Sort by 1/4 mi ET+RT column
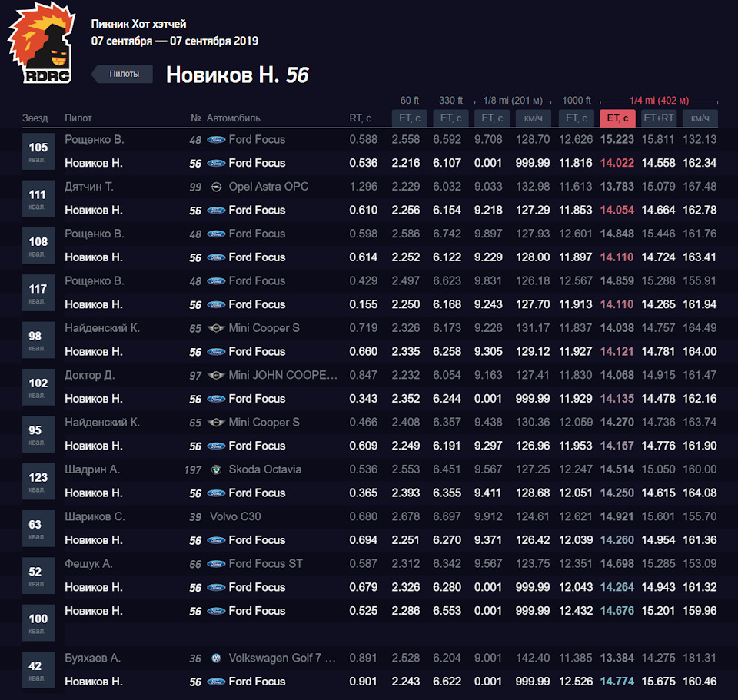738x700 pixels. pos(659,118)
